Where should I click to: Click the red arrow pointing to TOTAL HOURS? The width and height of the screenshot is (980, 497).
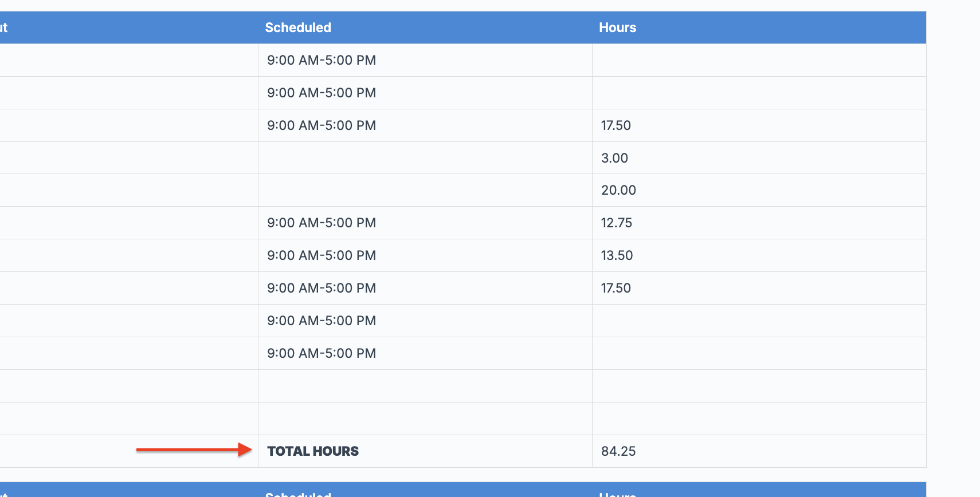point(194,450)
